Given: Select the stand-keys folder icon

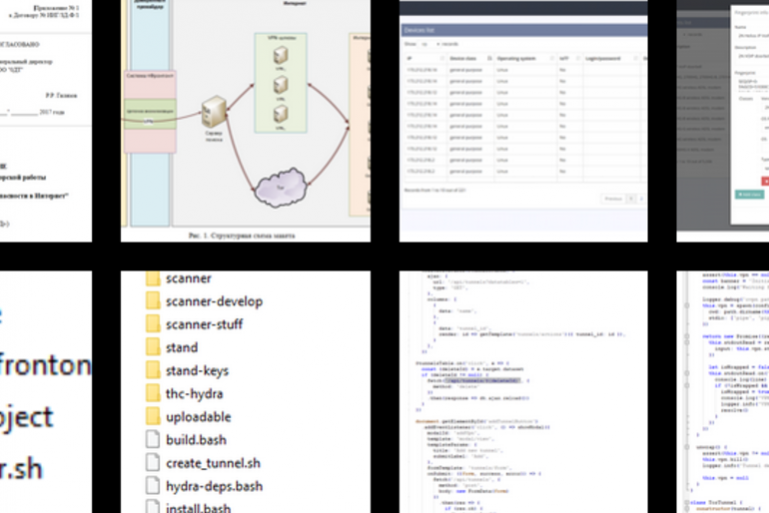Looking at the screenshot, I should click(152, 371).
